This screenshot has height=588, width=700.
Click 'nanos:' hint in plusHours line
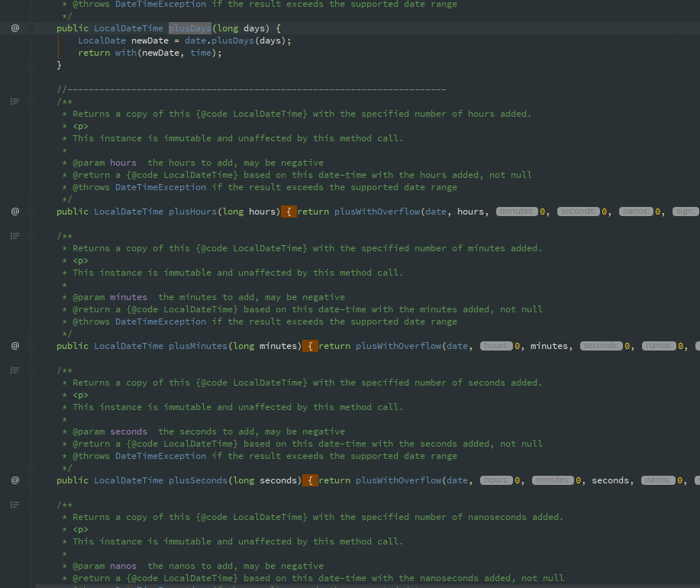pos(636,212)
